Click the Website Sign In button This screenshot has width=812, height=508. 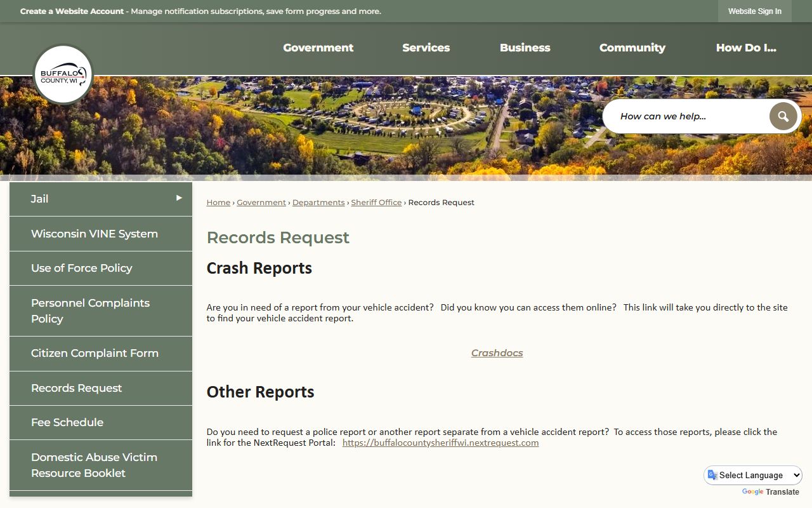point(754,11)
